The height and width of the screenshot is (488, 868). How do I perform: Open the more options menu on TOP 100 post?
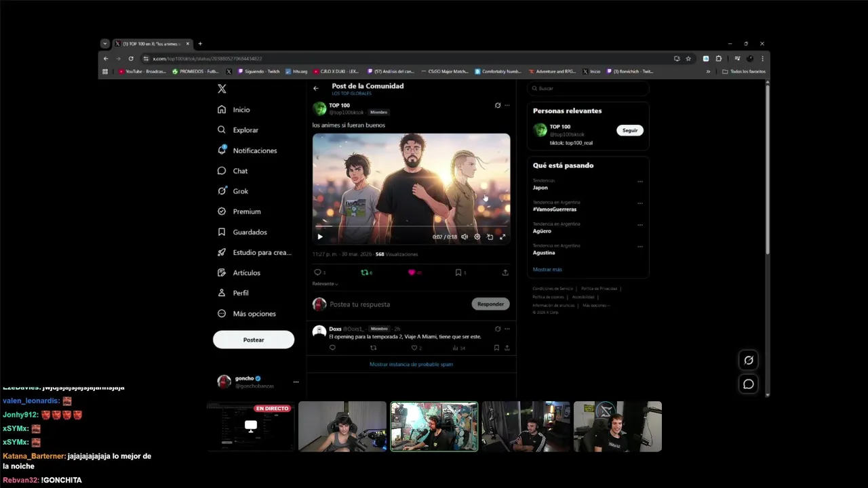(x=507, y=105)
